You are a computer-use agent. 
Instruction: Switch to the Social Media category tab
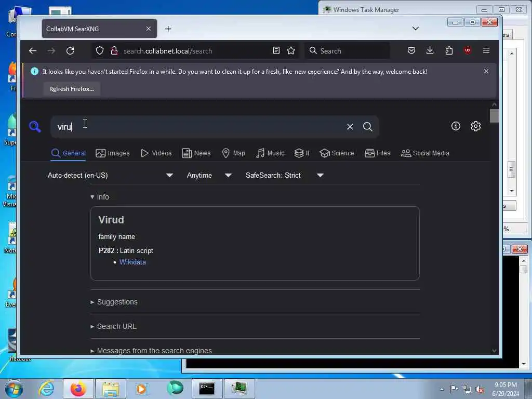click(x=425, y=153)
